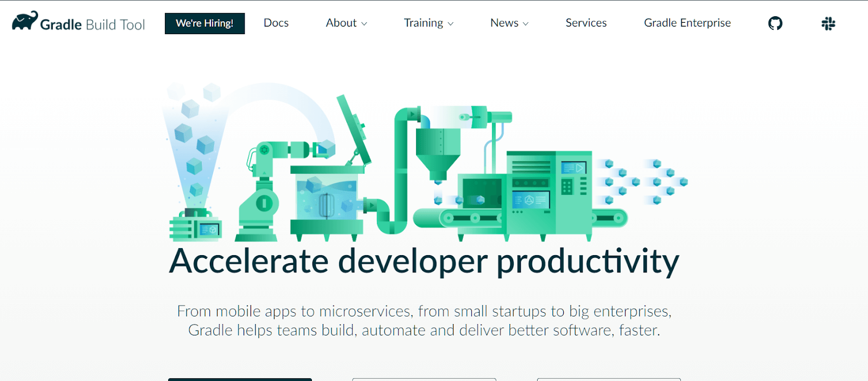Click the Gradle Build Tool title text
868x381 pixels.
pos(92,24)
